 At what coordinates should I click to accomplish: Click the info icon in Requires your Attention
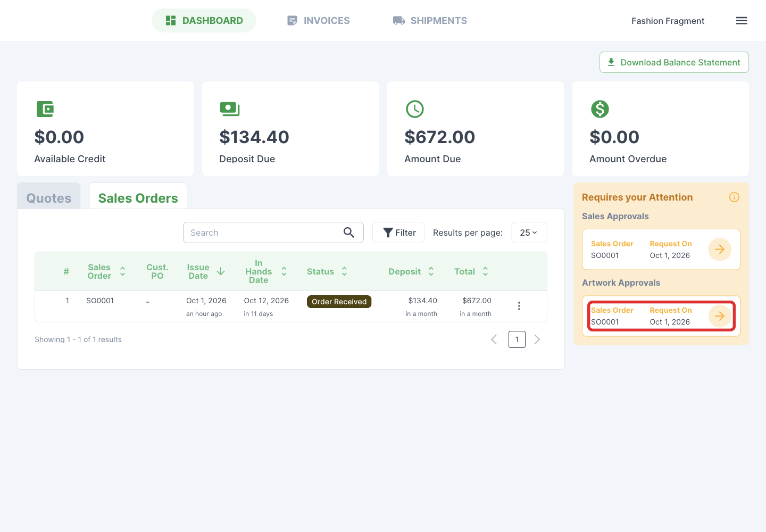[x=734, y=197]
